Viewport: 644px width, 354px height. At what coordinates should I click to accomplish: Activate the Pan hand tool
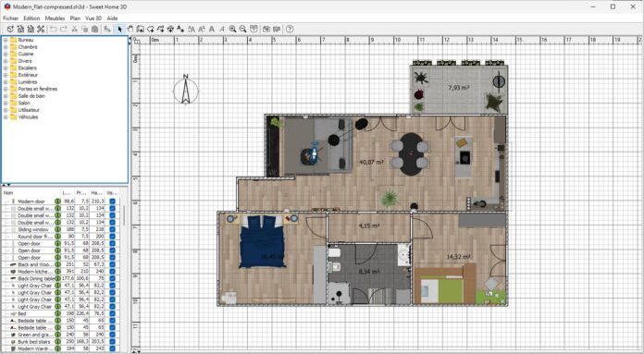coord(130,29)
